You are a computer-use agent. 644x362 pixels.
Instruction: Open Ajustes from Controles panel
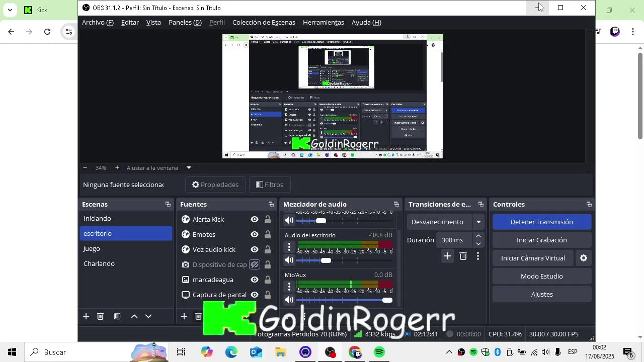(x=542, y=294)
